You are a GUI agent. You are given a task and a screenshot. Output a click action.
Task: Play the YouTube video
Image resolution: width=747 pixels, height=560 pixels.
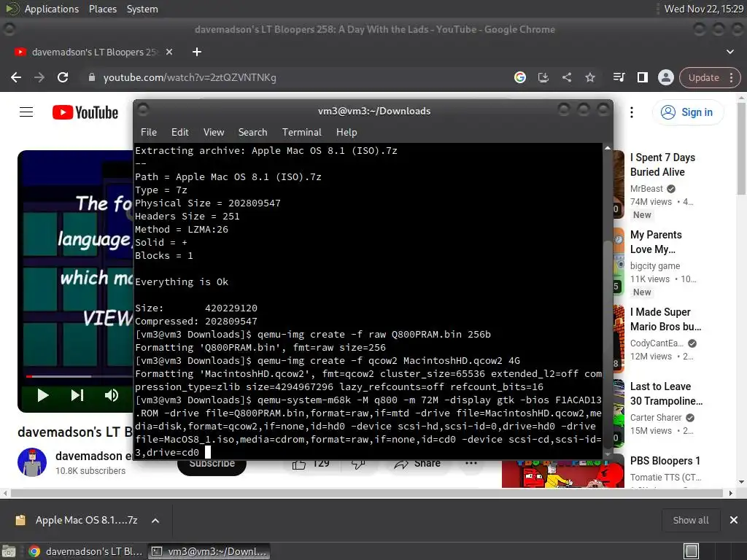pos(43,395)
